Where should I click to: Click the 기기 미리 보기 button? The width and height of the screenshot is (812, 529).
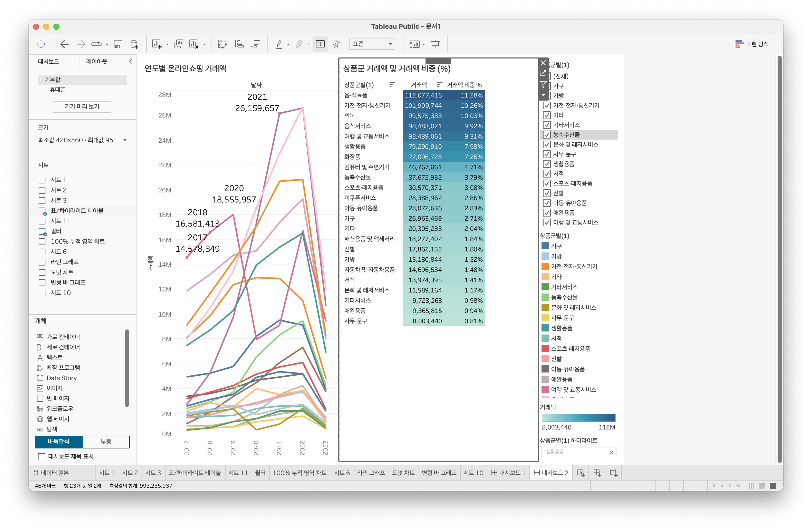82,106
